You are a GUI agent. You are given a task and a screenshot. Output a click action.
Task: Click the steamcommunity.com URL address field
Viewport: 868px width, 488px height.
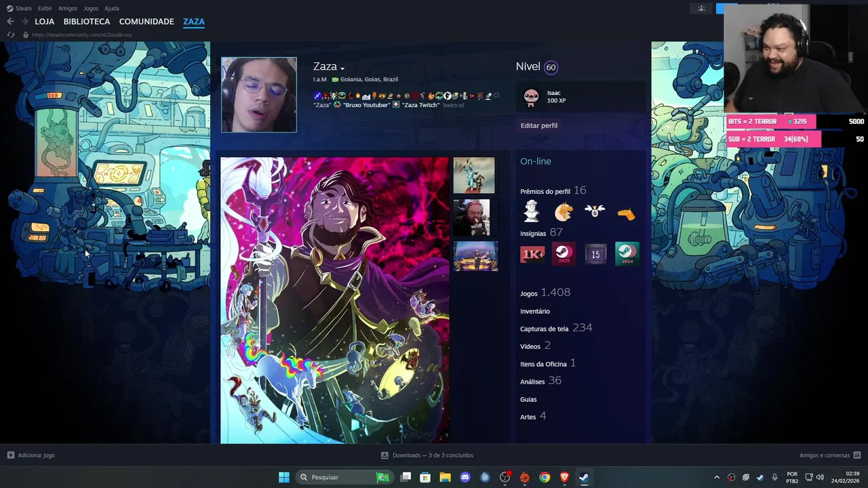[x=81, y=35]
